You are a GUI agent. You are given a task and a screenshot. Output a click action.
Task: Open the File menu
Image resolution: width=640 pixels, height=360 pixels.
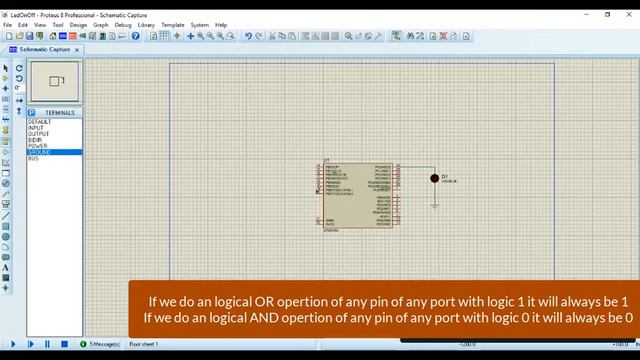(x=7, y=25)
